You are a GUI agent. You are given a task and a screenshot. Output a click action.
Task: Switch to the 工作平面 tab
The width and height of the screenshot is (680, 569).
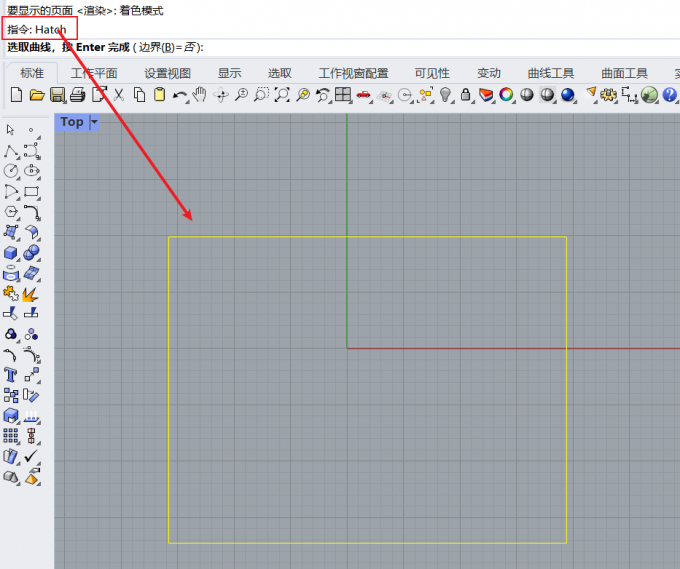tap(94, 73)
